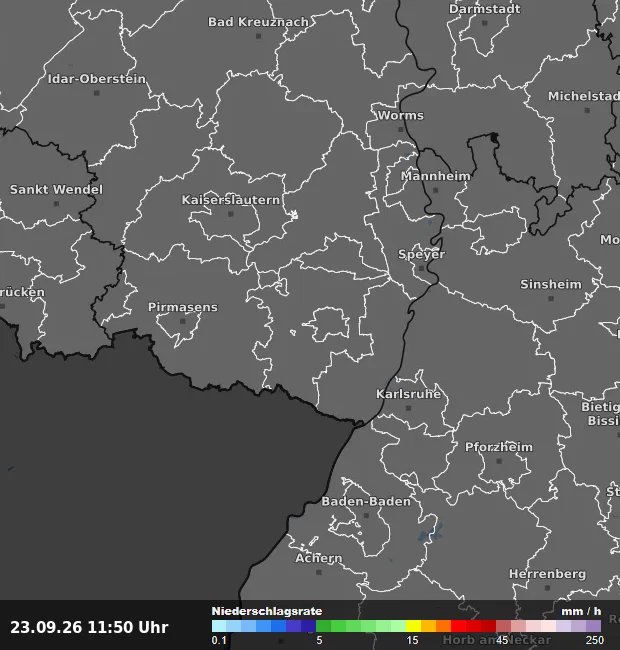Click the dark green 5 mm/h swatch
Image resolution: width=620 pixels, height=650 pixels.
[323, 626]
